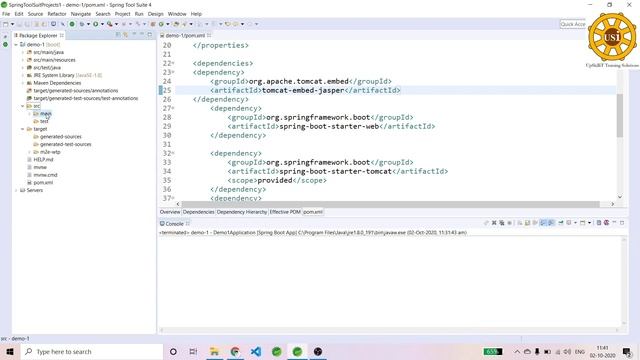
Task: Expand Maven Dependencies node
Action: tap(23, 83)
